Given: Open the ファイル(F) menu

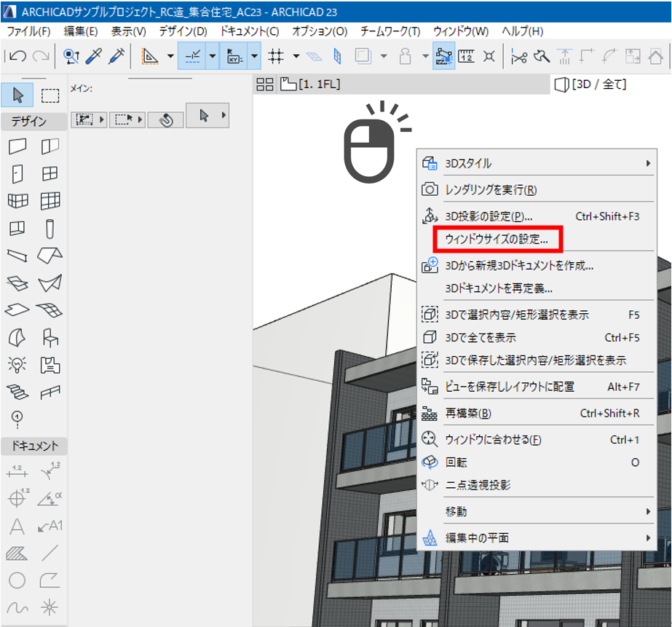Looking at the screenshot, I should click(28, 31).
